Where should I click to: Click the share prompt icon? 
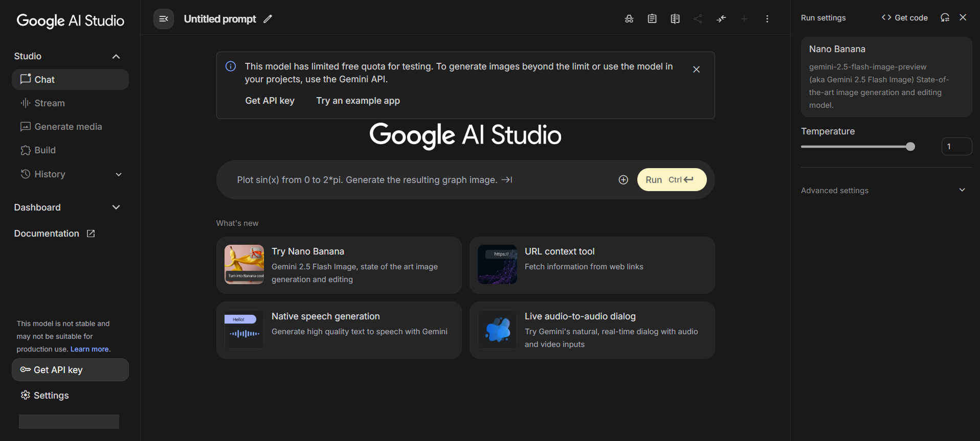pos(698,19)
